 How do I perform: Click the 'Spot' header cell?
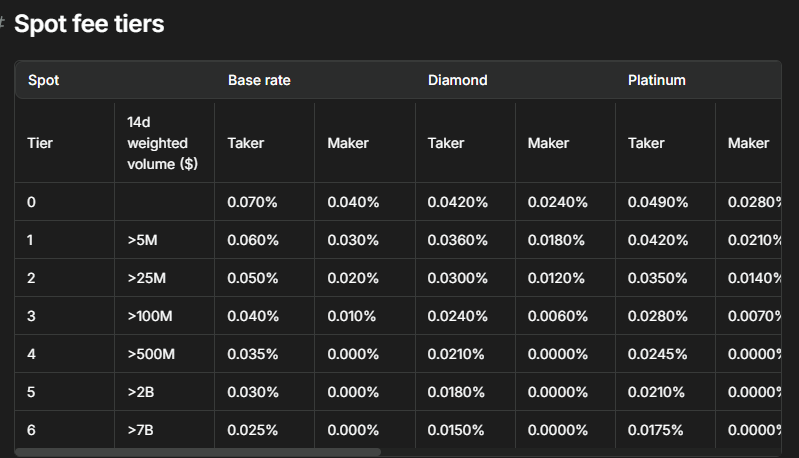[43, 80]
